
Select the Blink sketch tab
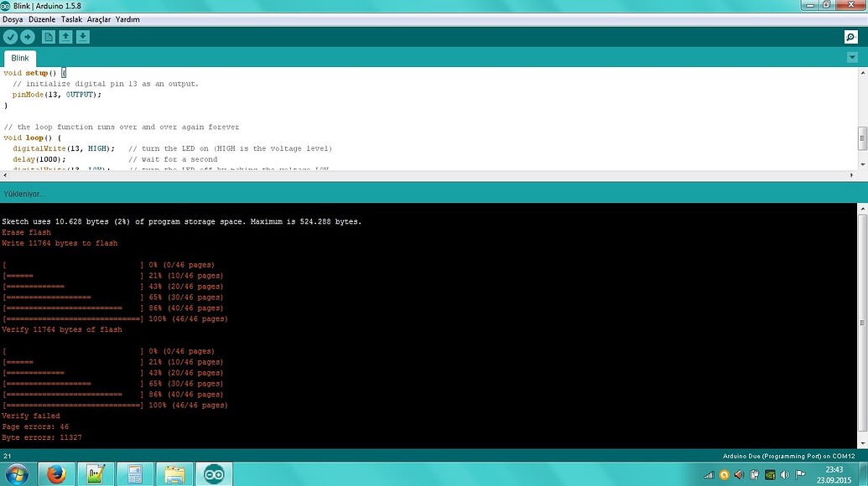[19, 58]
